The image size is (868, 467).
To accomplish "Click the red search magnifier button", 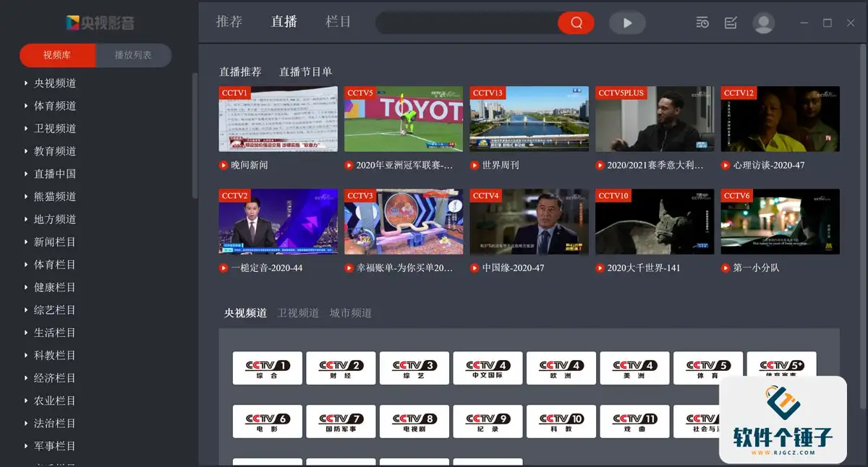I will click(576, 22).
